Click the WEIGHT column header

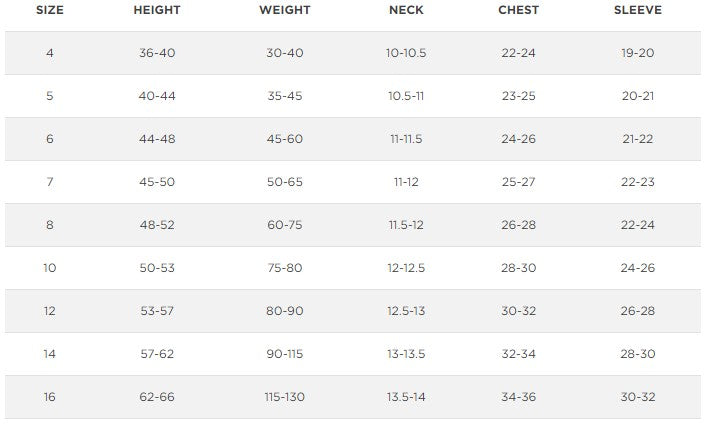click(x=284, y=10)
